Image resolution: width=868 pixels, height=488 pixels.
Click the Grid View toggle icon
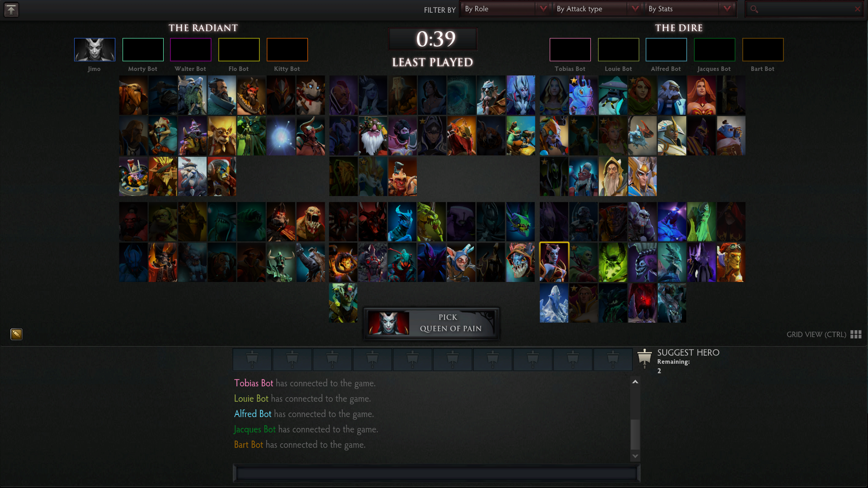pos(857,334)
